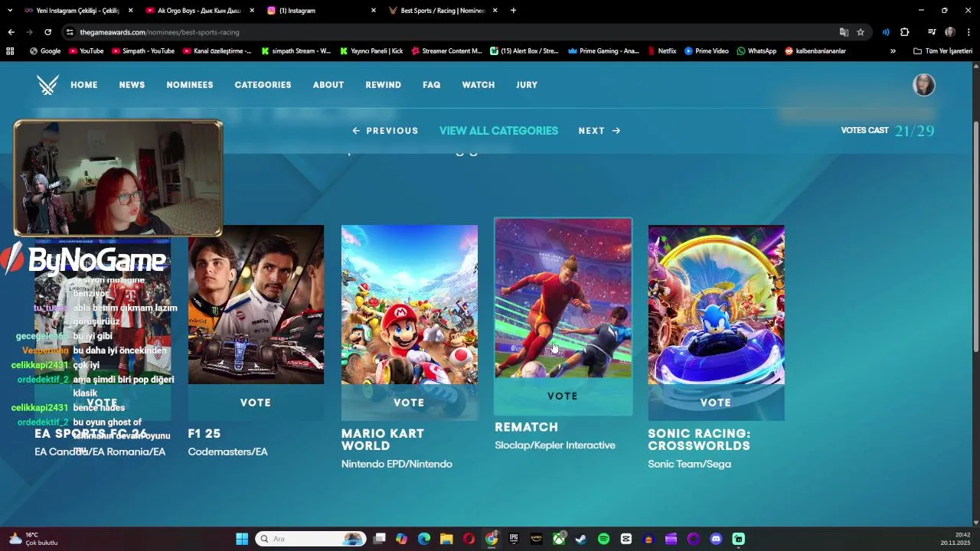The height and width of the screenshot is (551, 980).
Task: Open CapCut from the taskbar
Action: [x=626, y=539]
